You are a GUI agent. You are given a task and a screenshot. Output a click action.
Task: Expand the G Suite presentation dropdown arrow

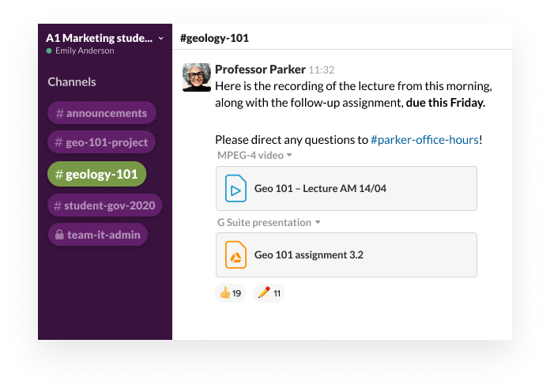point(318,223)
